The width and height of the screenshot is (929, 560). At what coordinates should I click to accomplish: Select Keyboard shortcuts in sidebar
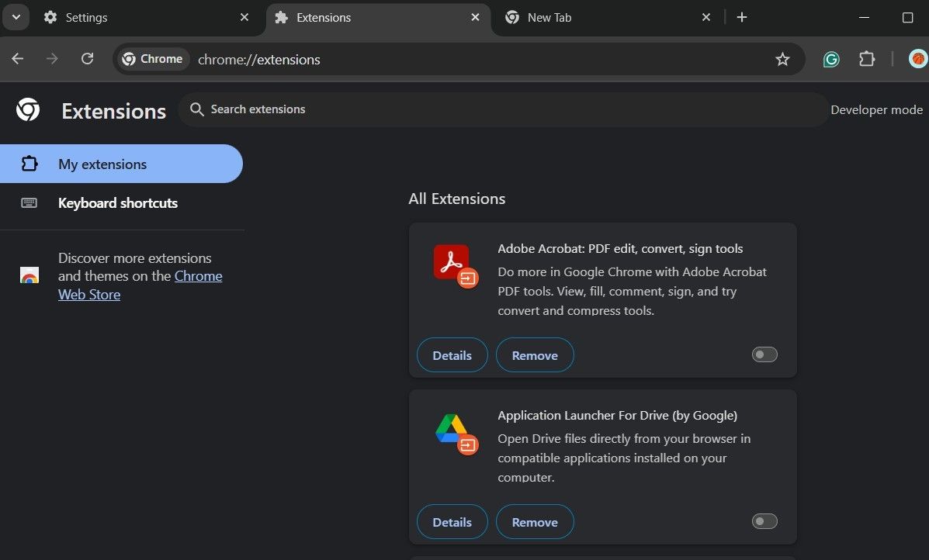[x=118, y=203]
